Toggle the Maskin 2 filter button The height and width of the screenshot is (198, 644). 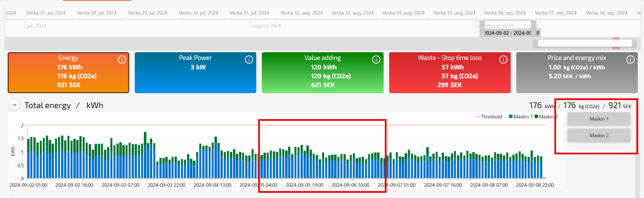point(599,136)
